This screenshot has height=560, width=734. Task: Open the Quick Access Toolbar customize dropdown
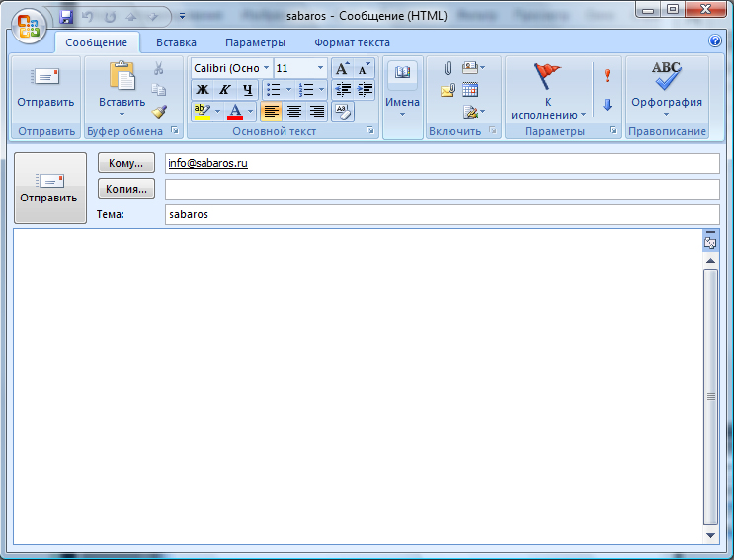(182, 17)
